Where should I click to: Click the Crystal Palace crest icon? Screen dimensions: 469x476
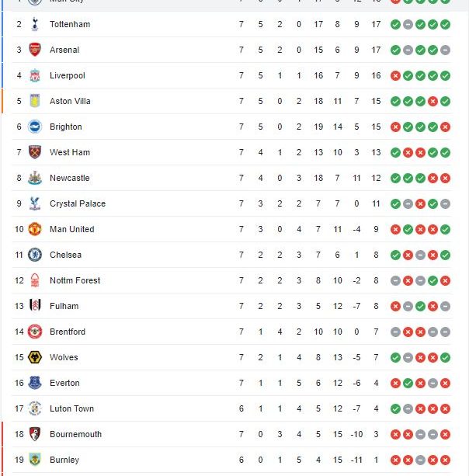point(35,203)
